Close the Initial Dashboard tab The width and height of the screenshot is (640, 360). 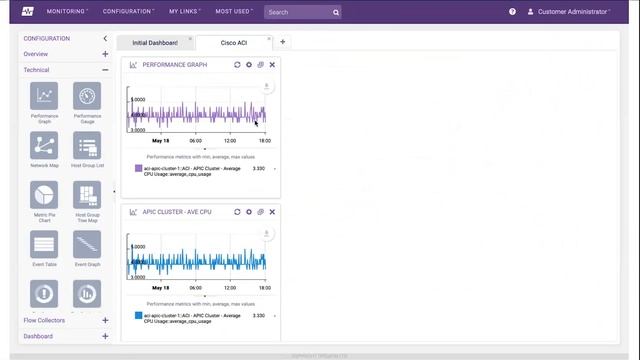[190, 39]
